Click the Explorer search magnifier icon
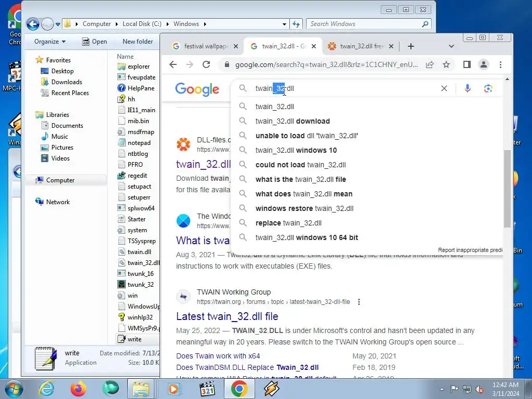Viewport: 532px width, 399px height. click(x=425, y=24)
